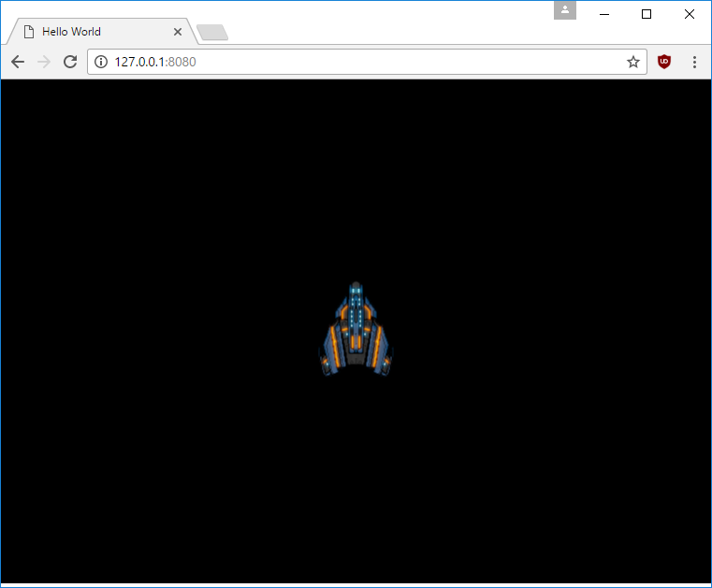Go back using the back arrow
The image size is (712, 588).
coord(17,62)
